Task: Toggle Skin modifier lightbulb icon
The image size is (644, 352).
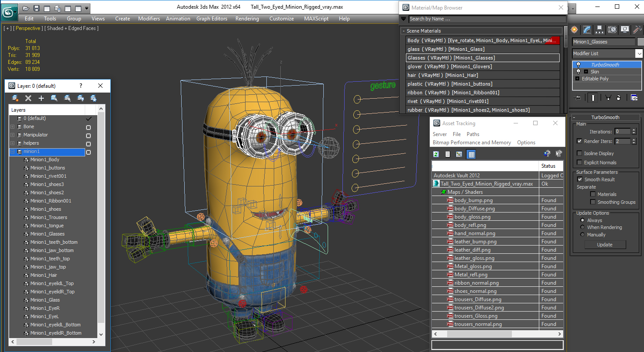Action: [x=578, y=71]
